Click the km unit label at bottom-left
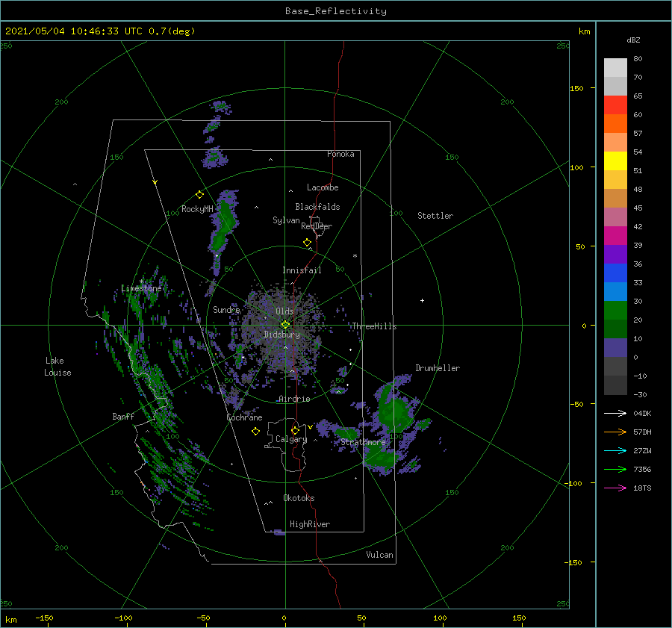Viewport: 672px width, 628px height. [10, 620]
